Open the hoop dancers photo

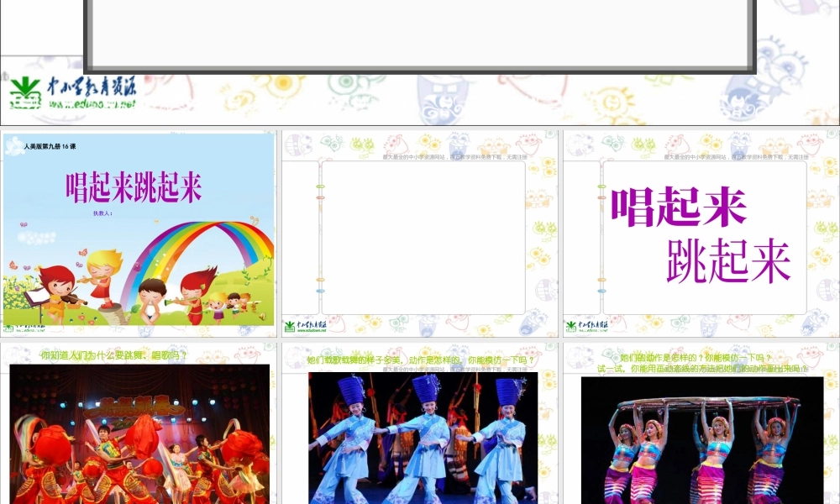[702, 439]
